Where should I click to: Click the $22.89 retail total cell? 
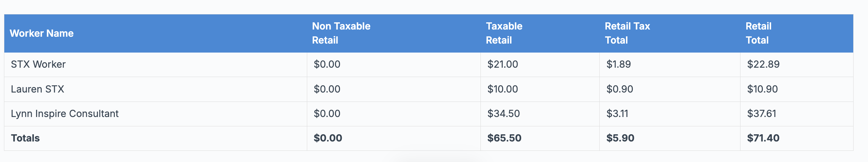point(763,64)
